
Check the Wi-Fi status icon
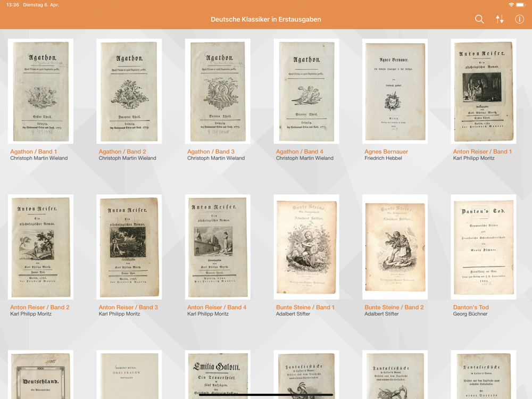pyautogui.click(x=511, y=5)
